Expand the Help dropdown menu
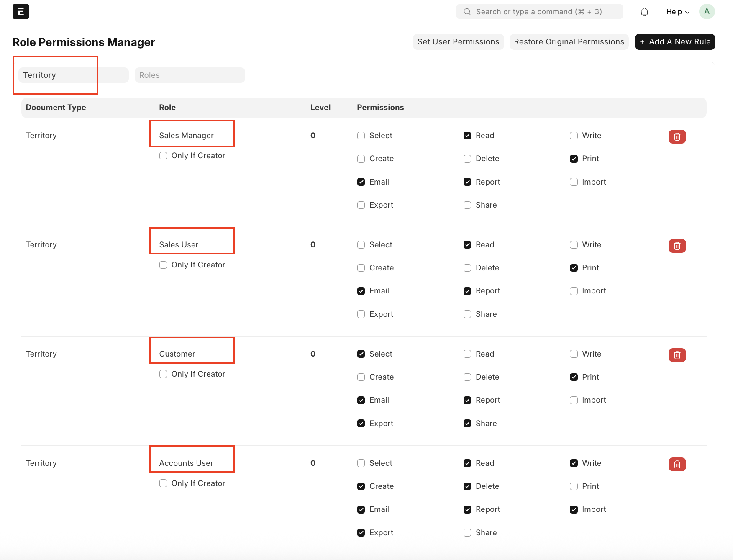 (x=677, y=12)
